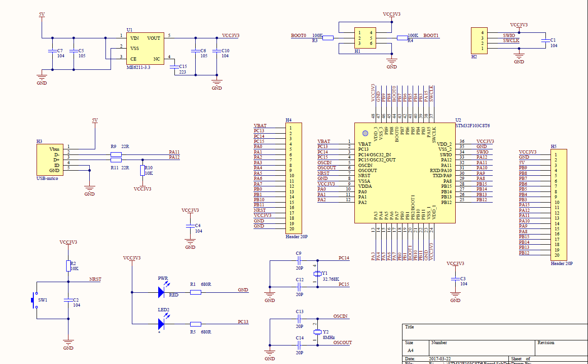The height and width of the screenshot is (364, 588).
Task: Click the VOUT pin name on U1
Action: point(154,38)
